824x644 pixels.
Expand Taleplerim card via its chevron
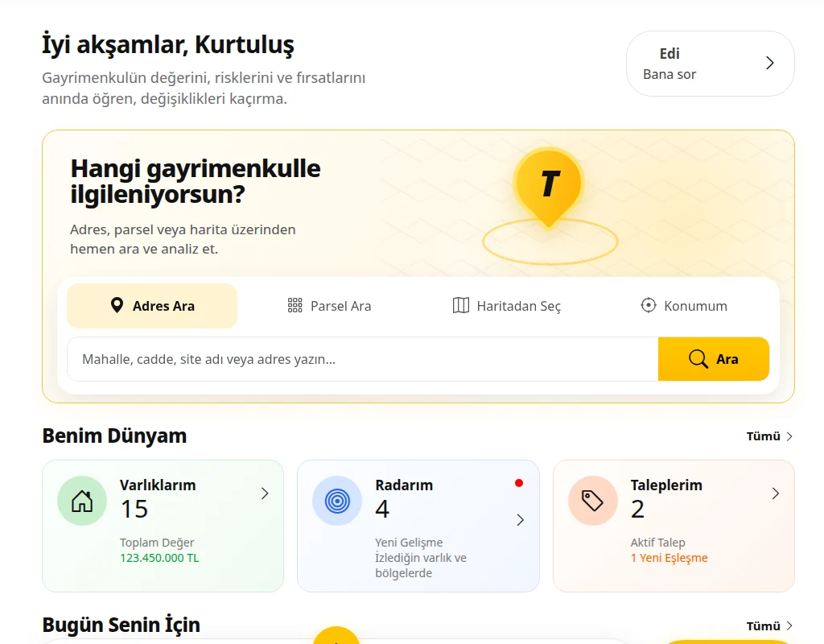[776, 493]
